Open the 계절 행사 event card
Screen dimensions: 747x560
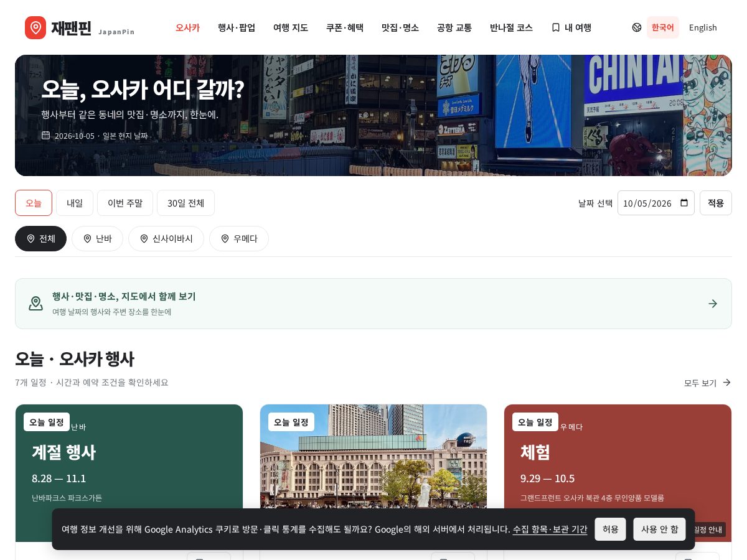pyautogui.click(x=129, y=473)
